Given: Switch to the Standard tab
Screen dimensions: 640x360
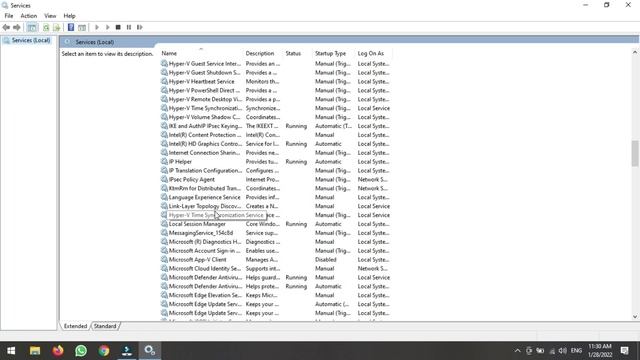Looking at the screenshot, I should point(105,326).
